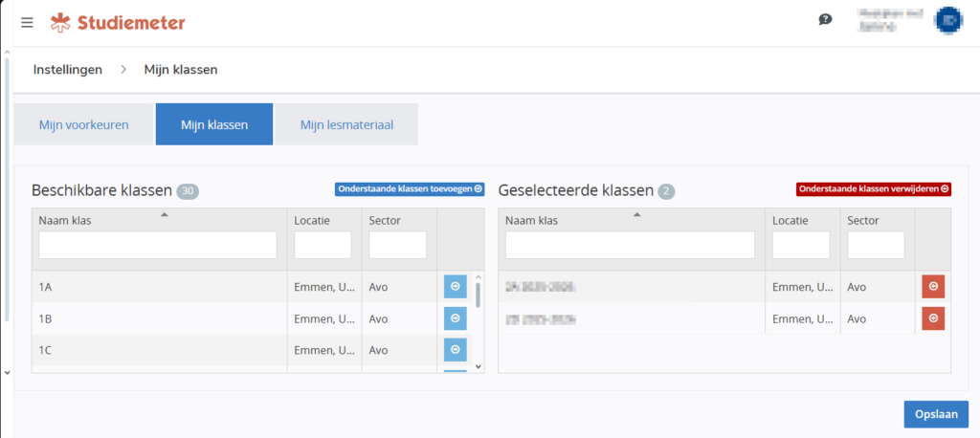Add class 1C using its blue arrow
Image resolution: width=980 pixels, height=438 pixels.
coord(455,350)
